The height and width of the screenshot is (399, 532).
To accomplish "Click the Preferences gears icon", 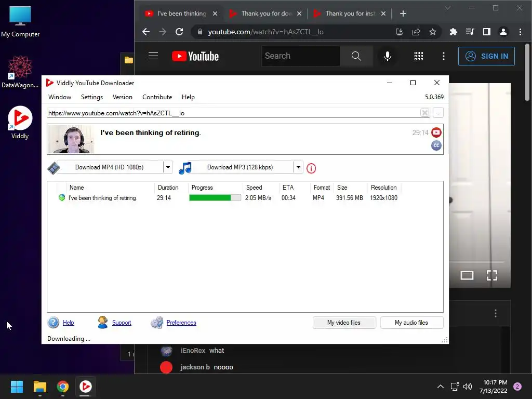I will (157, 322).
